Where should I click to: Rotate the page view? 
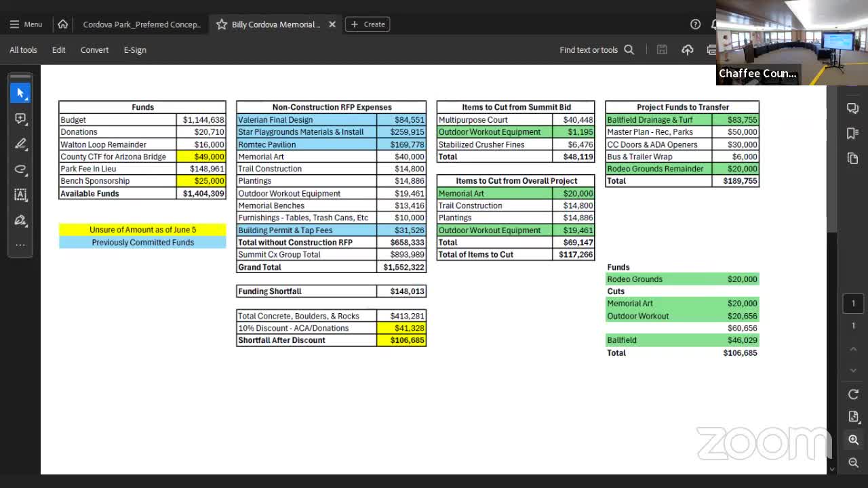point(853,394)
